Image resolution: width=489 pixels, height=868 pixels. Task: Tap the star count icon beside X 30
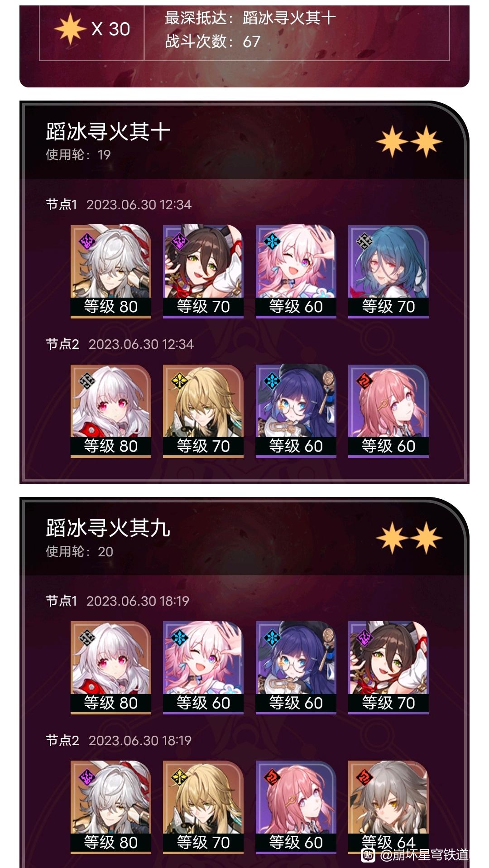pyautogui.click(x=70, y=29)
